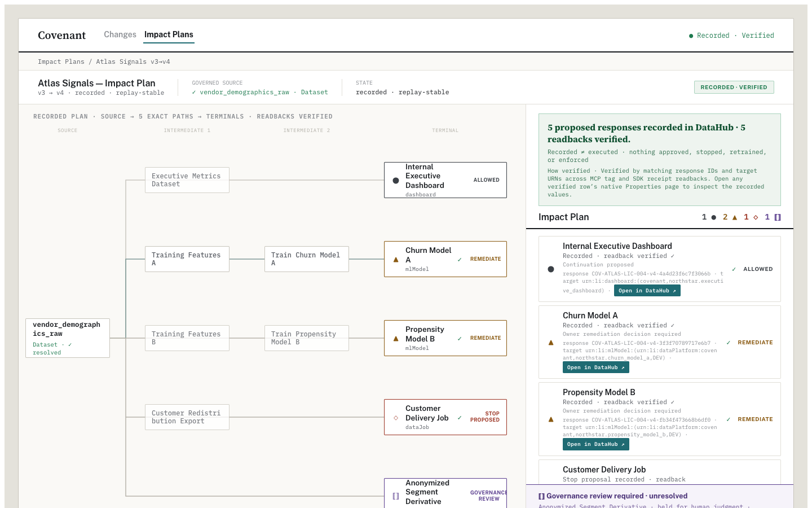Click the governance bracket count icon in Impact Plan header
The height and width of the screenshot is (508, 812).
click(x=778, y=217)
